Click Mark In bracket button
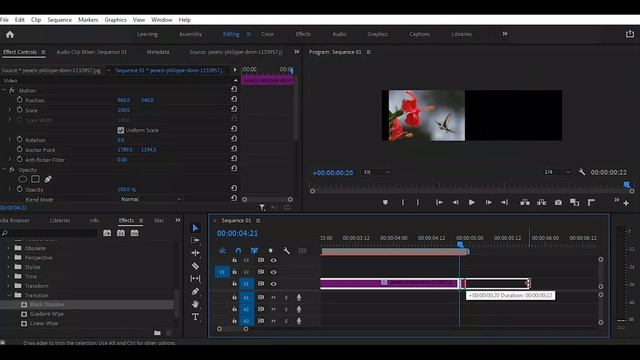The image size is (640, 360). click(403, 202)
